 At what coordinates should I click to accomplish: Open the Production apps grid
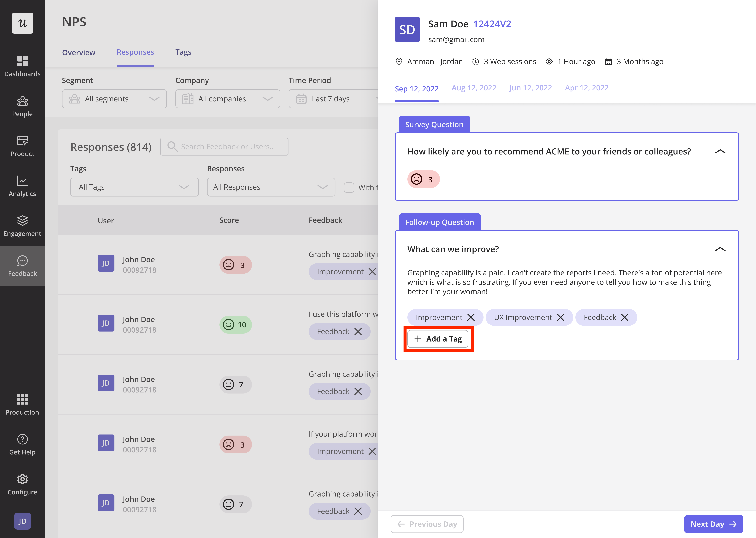pyautogui.click(x=22, y=405)
